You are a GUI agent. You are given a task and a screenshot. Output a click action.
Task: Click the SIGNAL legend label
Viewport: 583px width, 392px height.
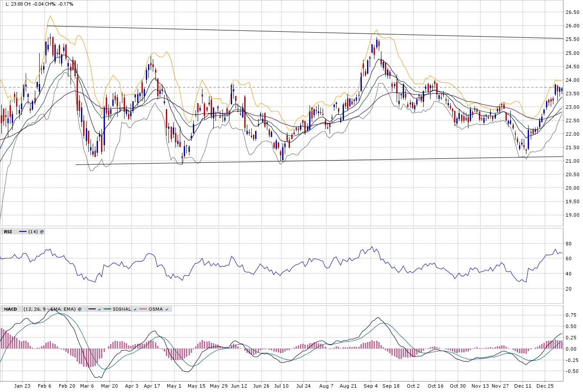(121, 309)
